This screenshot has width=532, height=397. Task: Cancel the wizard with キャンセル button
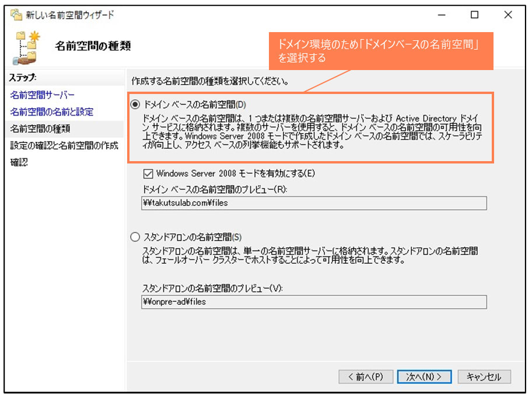(484, 377)
